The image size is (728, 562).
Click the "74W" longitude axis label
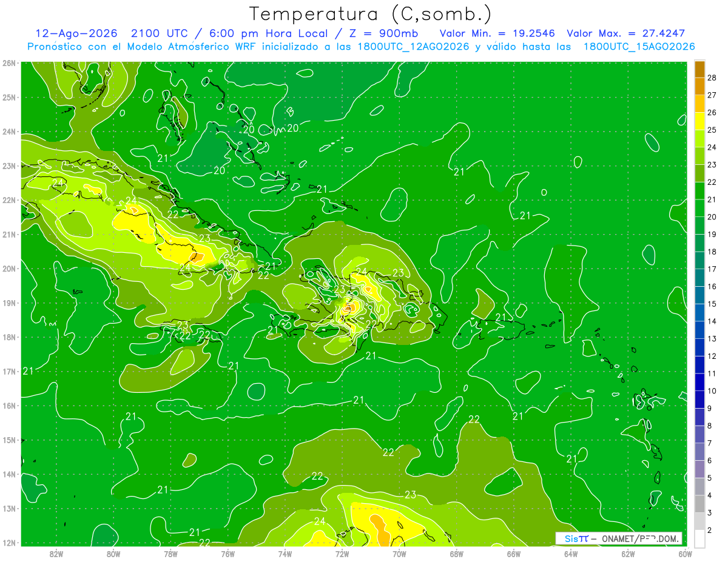[285, 553]
